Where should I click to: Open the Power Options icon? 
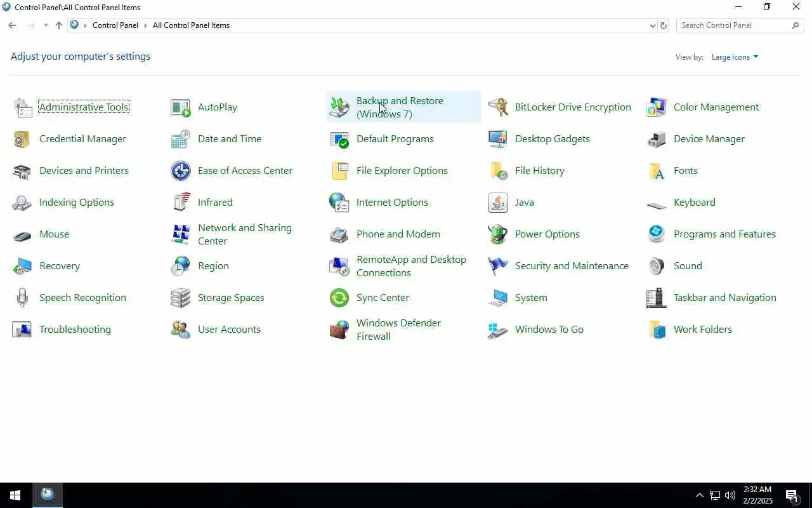(x=498, y=234)
